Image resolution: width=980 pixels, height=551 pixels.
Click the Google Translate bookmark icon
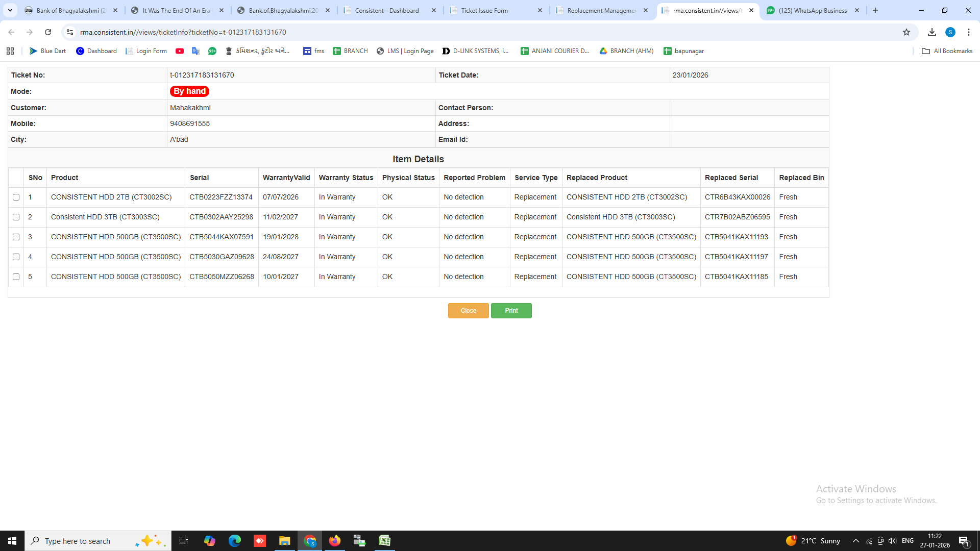tap(196, 51)
